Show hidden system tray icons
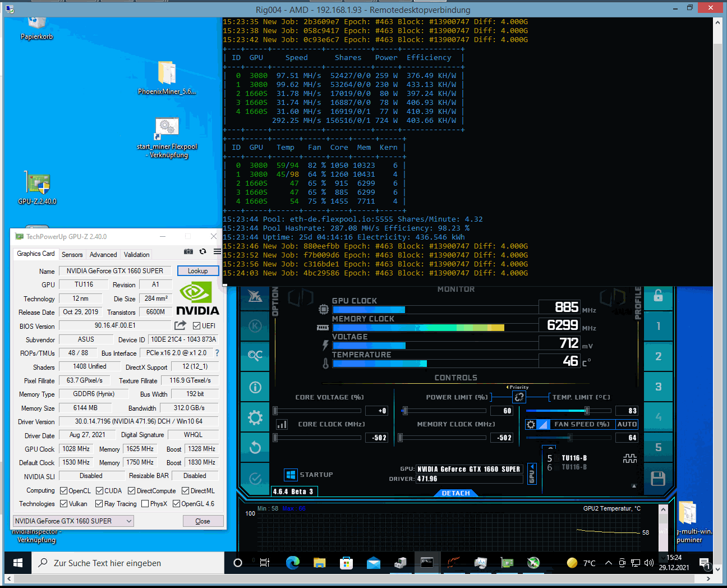 (x=608, y=563)
